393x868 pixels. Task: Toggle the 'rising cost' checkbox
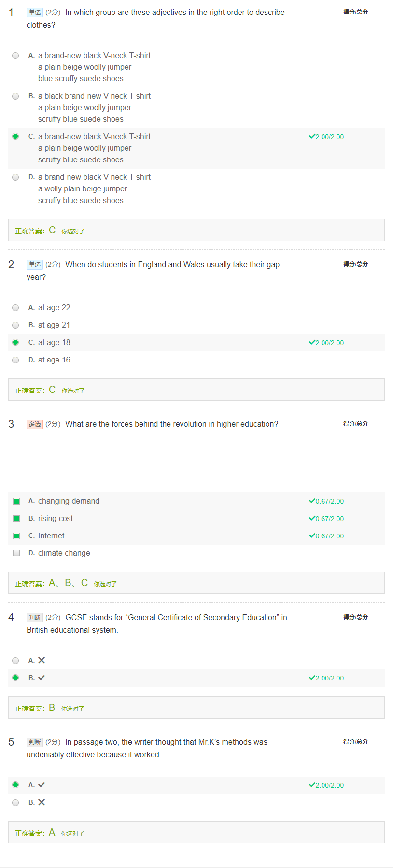pyautogui.click(x=16, y=519)
